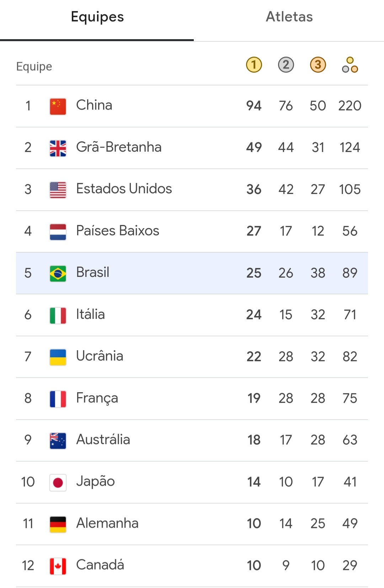Screen dimensions: 384x588
Task: Open the Países Baixos team entry
Action: (x=192, y=231)
